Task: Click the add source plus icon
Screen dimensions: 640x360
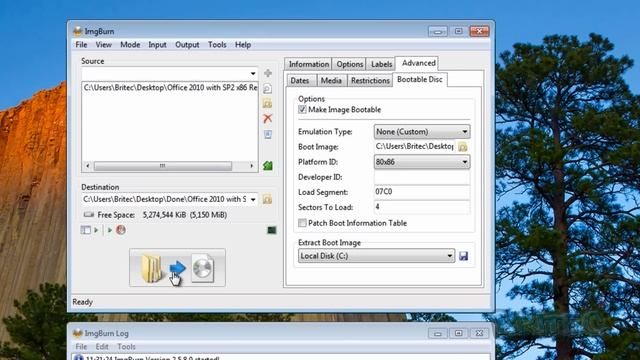Action: pyautogui.click(x=268, y=73)
